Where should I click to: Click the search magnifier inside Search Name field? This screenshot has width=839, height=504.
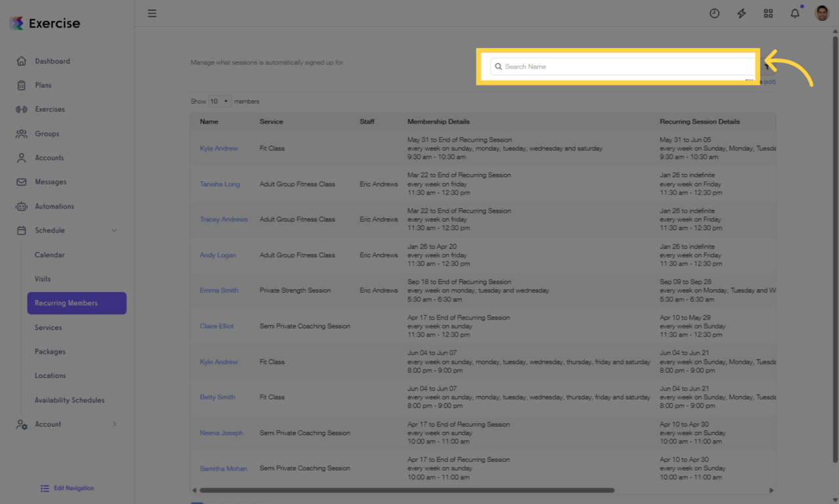(498, 66)
